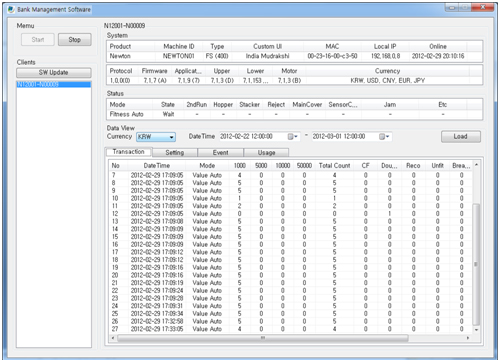Click the Total Count column header

[334, 166]
